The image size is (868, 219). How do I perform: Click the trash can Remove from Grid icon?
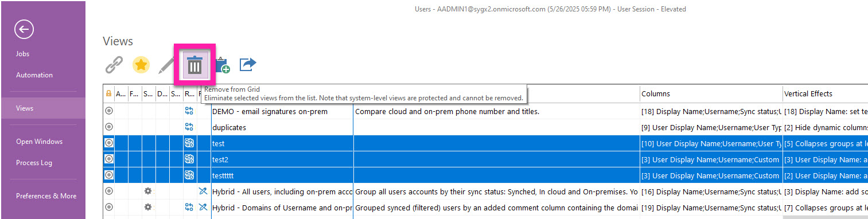[195, 67]
